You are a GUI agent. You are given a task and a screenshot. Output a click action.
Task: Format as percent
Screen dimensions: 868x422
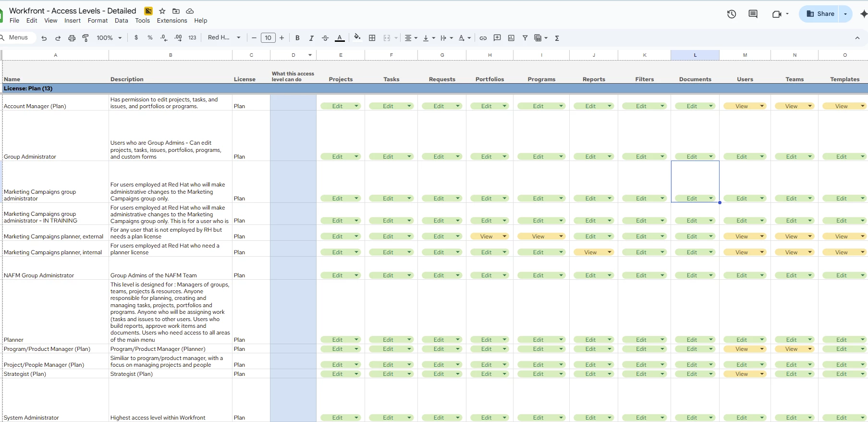click(150, 37)
